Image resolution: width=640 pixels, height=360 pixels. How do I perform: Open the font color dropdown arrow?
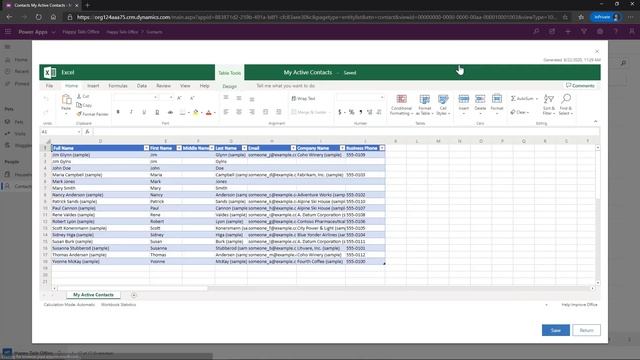click(215, 113)
